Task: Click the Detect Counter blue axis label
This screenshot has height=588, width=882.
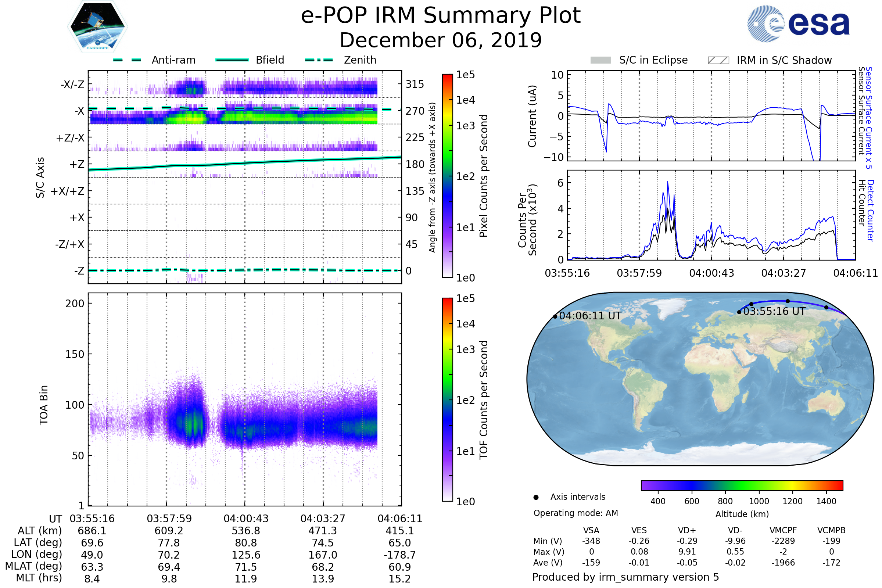Action: pos(870,210)
